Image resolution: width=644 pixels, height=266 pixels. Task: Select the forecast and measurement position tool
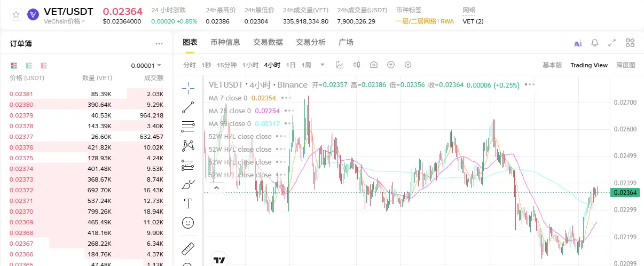(188, 165)
